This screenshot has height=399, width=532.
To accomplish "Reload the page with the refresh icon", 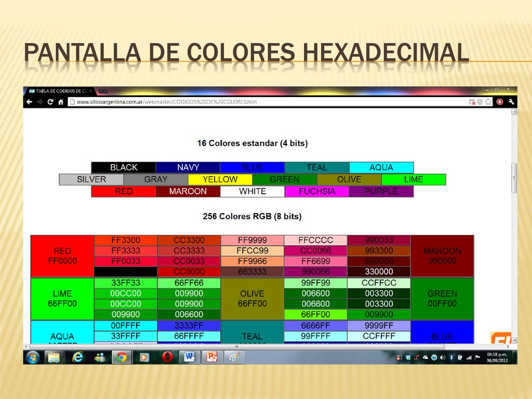I will click(50, 102).
